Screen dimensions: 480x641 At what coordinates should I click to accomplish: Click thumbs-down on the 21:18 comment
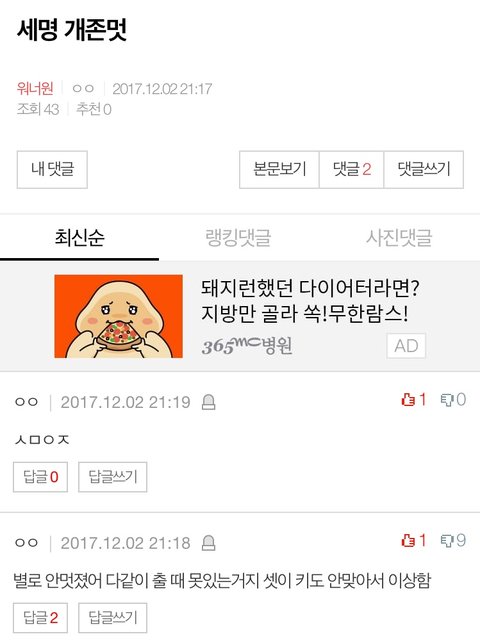click(x=447, y=541)
